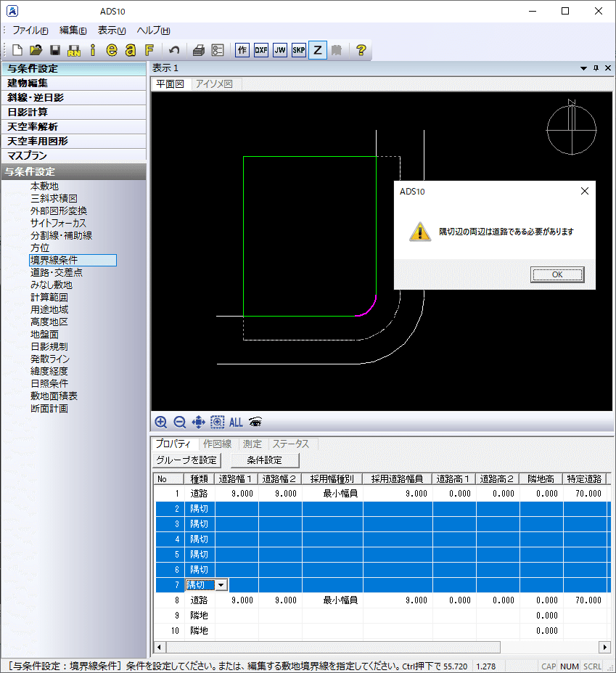Switch to the 平面図 tab

(x=171, y=84)
